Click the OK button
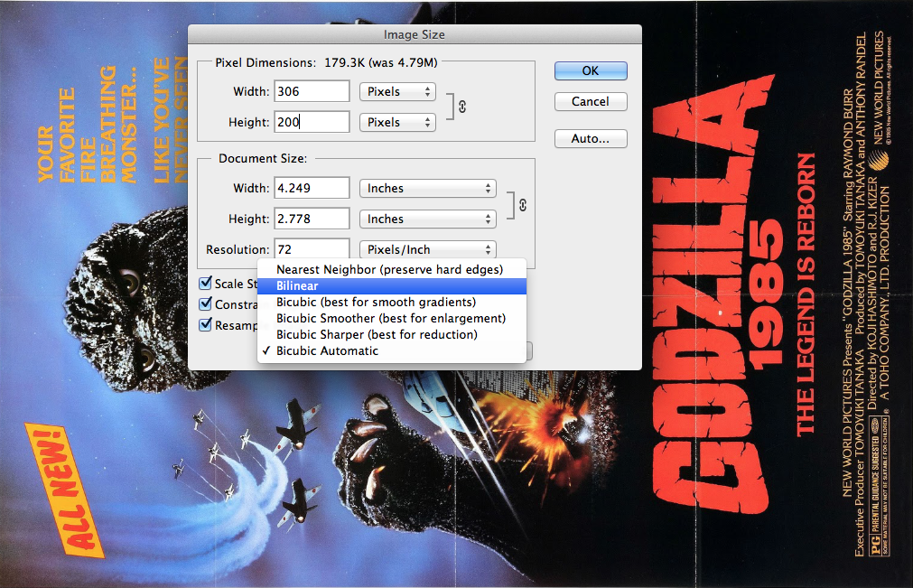 tap(591, 71)
